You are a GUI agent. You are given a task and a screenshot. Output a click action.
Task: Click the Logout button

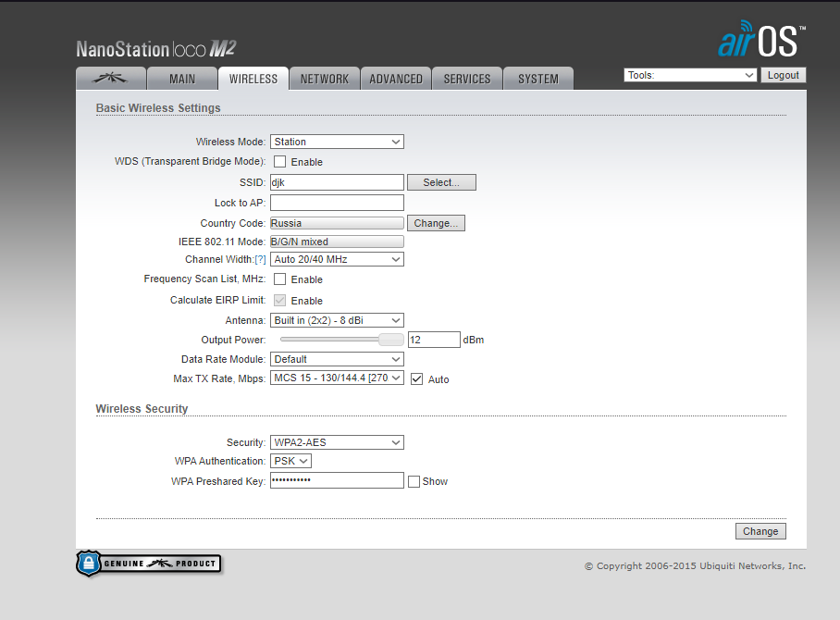click(784, 75)
